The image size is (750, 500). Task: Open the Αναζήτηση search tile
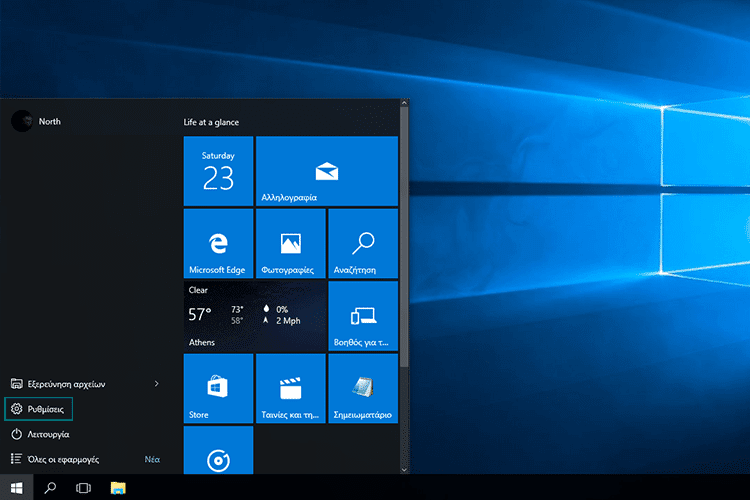pyautogui.click(x=363, y=244)
